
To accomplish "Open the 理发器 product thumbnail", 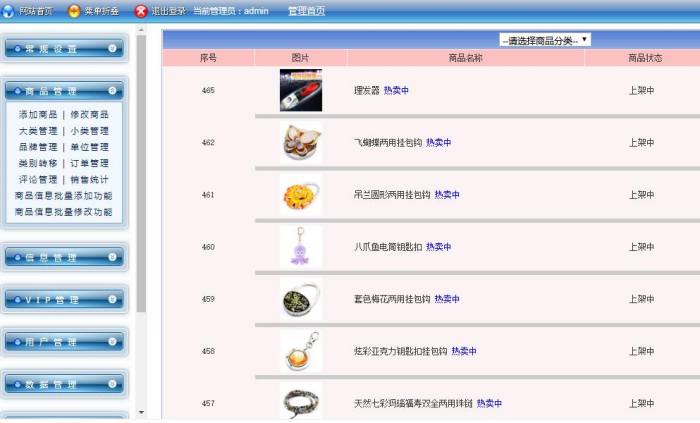I will pyautogui.click(x=301, y=90).
